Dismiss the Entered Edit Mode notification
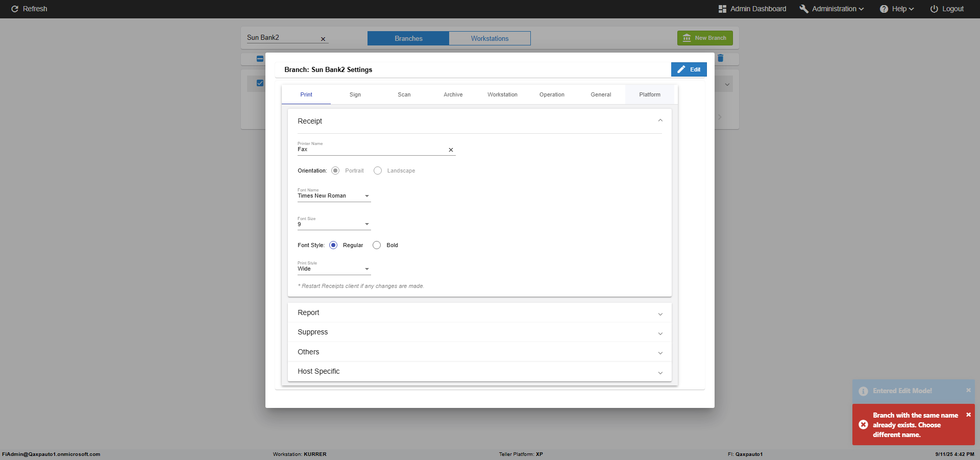This screenshot has width=980, height=460. (x=968, y=390)
